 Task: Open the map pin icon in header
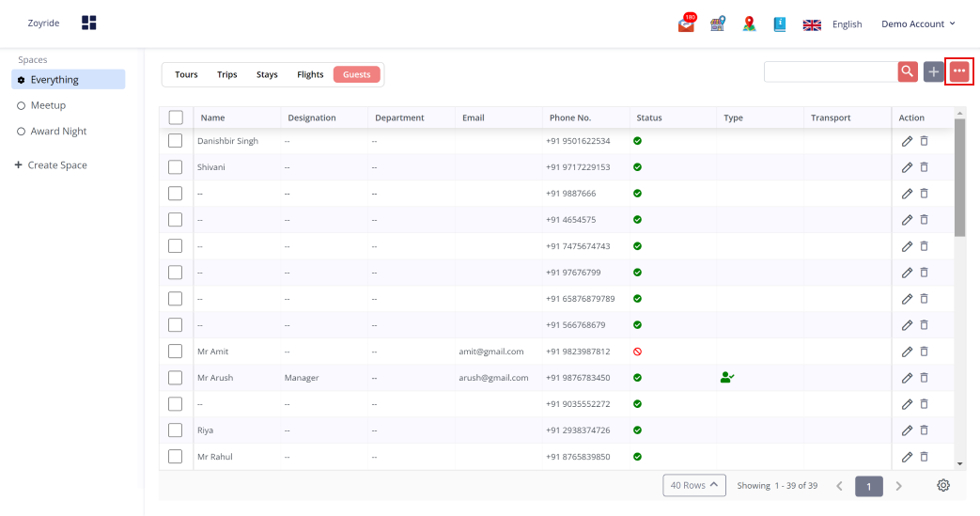(749, 24)
